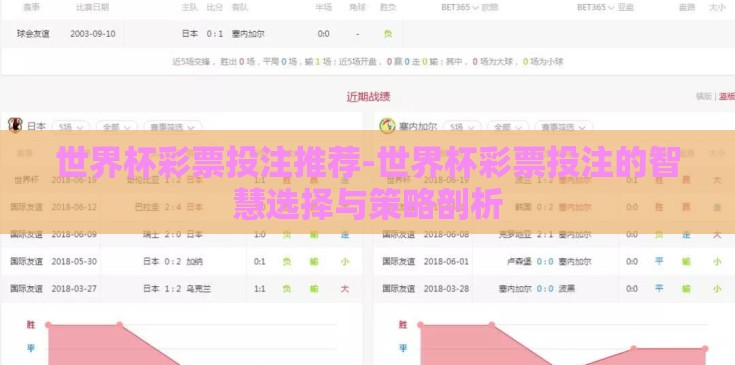Click the 小 result in the 加纳 row
The height and width of the screenshot is (365, 735).
[345, 261]
